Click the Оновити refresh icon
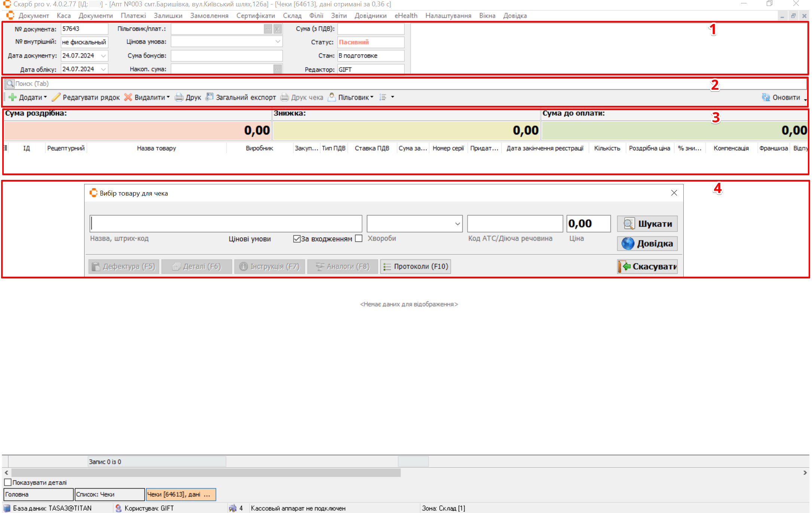812x513 pixels. 766,97
